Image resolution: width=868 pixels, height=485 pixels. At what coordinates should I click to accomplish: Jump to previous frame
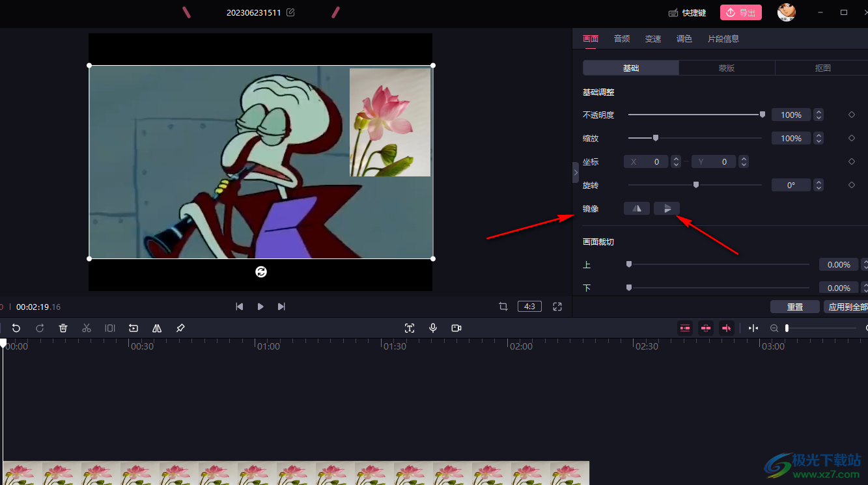point(240,307)
